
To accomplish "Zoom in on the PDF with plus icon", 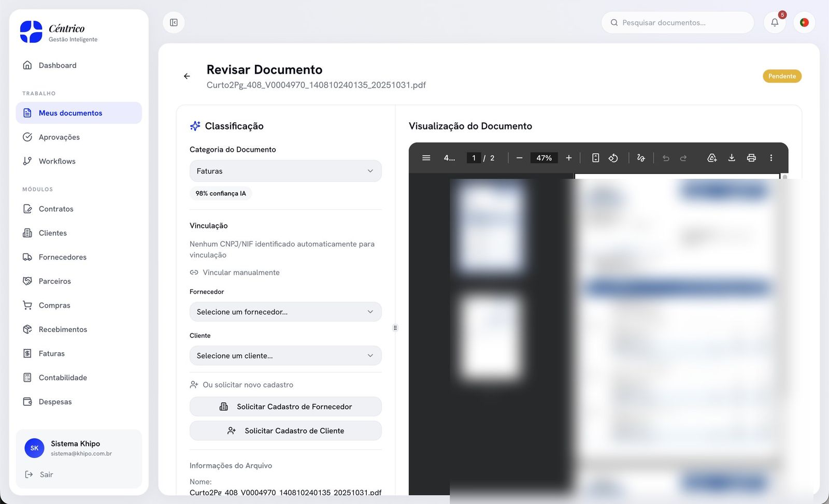I will (x=569, y=158).
